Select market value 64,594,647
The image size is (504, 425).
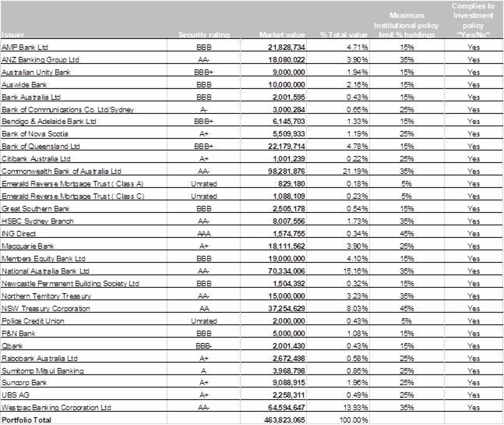287,408
